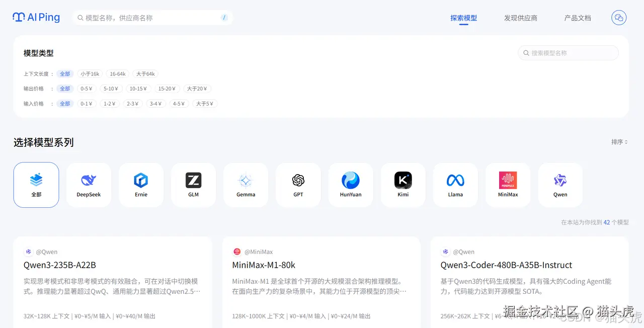Click the AI Ping logo
Image resolution: width=644 pixels, height=328 pixels.
tap(36, 17)
